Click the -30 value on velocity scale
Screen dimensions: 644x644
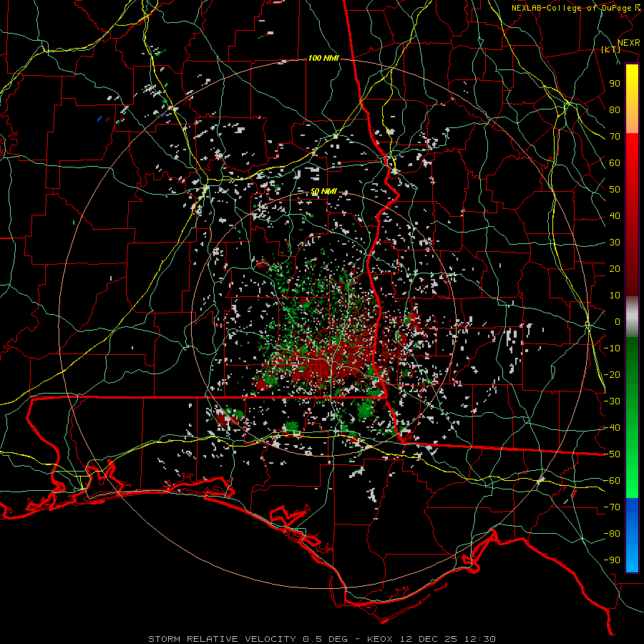point(612,401)
